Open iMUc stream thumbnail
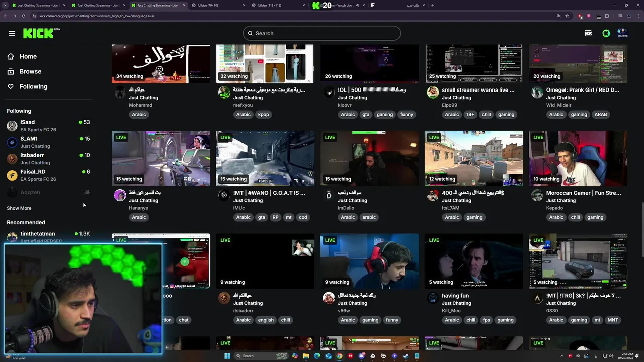This screenshot has height=362, width=644. coord(265,158)
